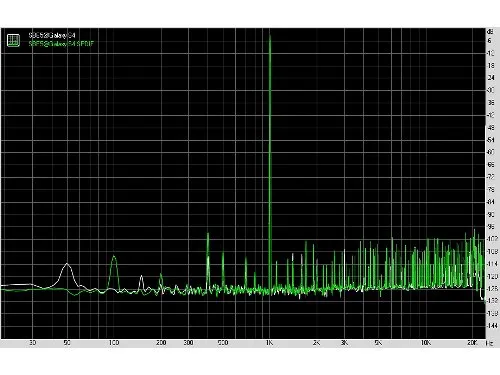This screenshot has height=375, width=500.
Task: Click the white 50 Hz hum peak
Action: (67, 264)
